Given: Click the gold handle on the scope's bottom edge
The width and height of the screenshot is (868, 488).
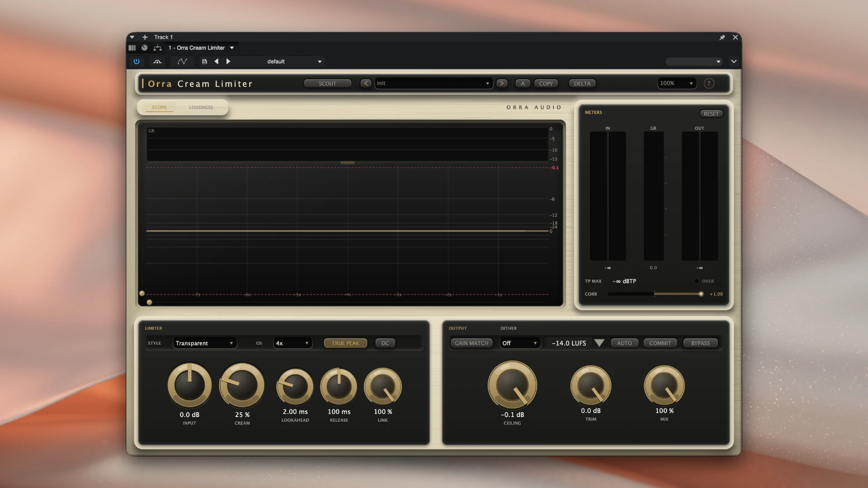Looking at the screenshot, I should pyautogui.click(x=150, y=302).
